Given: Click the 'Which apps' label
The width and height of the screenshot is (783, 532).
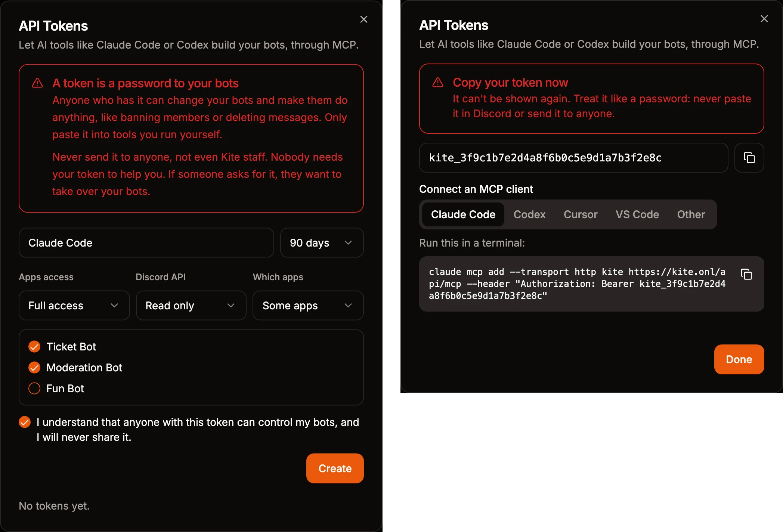Looking at the screenshot, I should click(278, 277).
